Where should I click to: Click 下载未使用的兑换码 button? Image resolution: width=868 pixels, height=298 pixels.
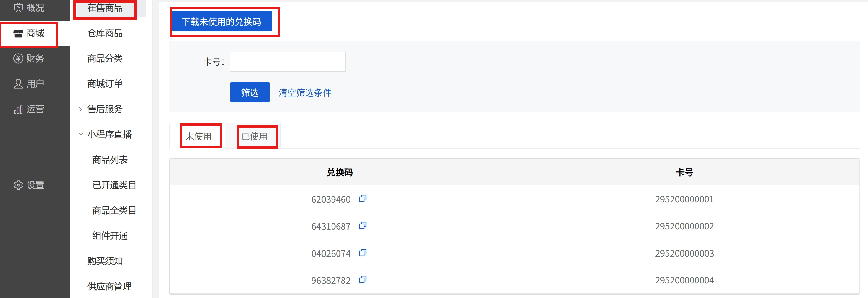click(221, 22)
